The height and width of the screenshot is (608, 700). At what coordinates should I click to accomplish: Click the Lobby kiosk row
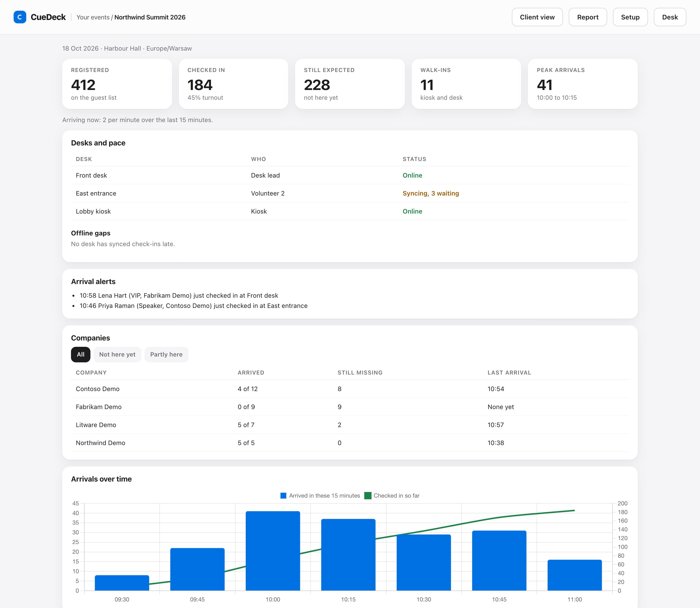point(350,211)
